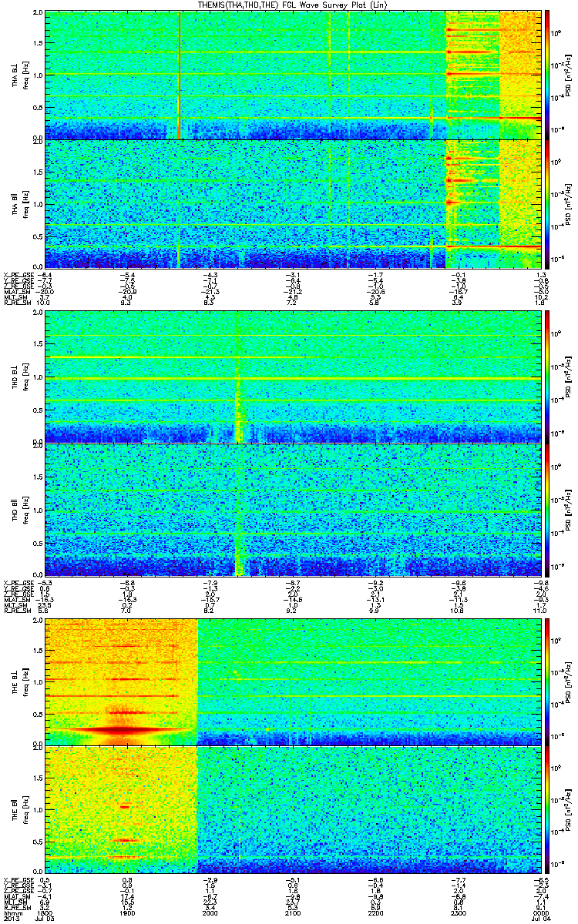
Task: Click the intense red 0.25 Hz band in THE BL
Action: click(125, 728)
